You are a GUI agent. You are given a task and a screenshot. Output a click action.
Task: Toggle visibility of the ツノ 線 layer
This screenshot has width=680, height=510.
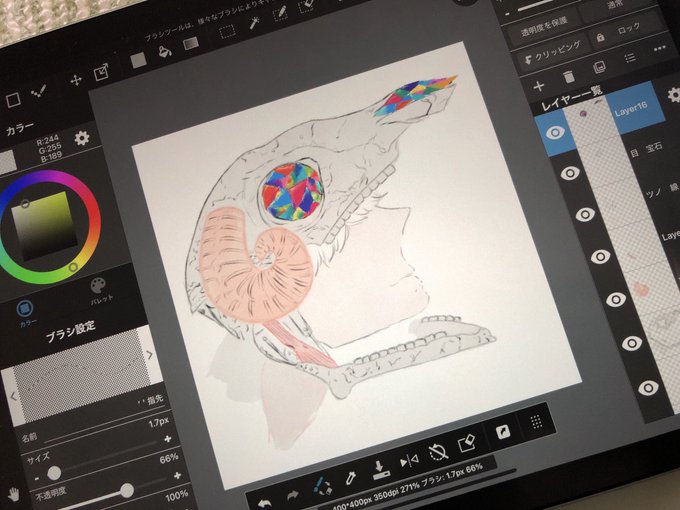point(585,214)
